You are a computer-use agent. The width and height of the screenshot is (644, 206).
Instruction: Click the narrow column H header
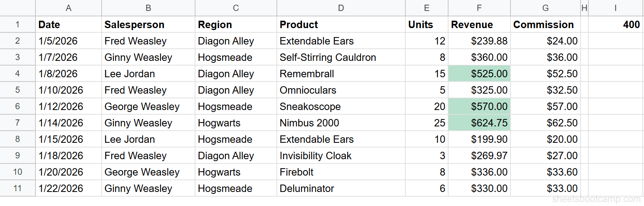click(x=584, y=8)
